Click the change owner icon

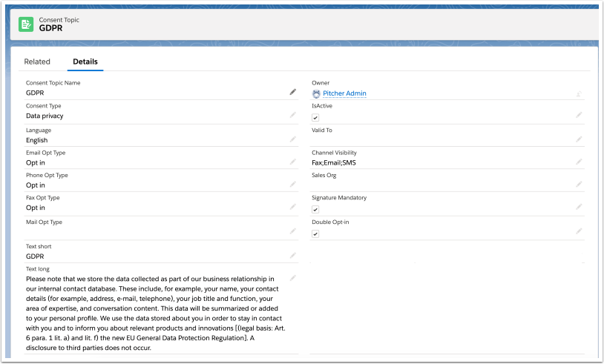pos(578,93)
